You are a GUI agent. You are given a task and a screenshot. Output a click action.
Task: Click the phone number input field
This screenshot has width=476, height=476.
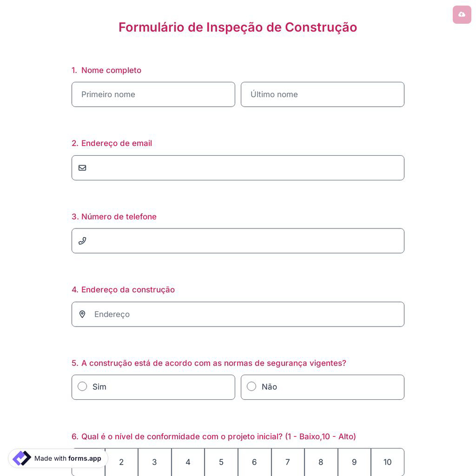[x=238, y=241]
